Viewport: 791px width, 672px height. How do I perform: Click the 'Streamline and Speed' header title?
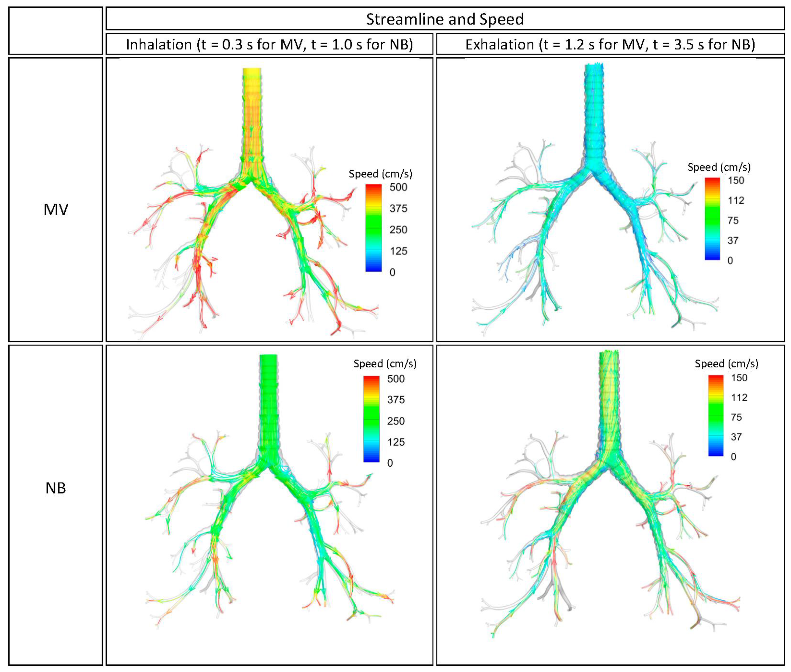(445, 19)
